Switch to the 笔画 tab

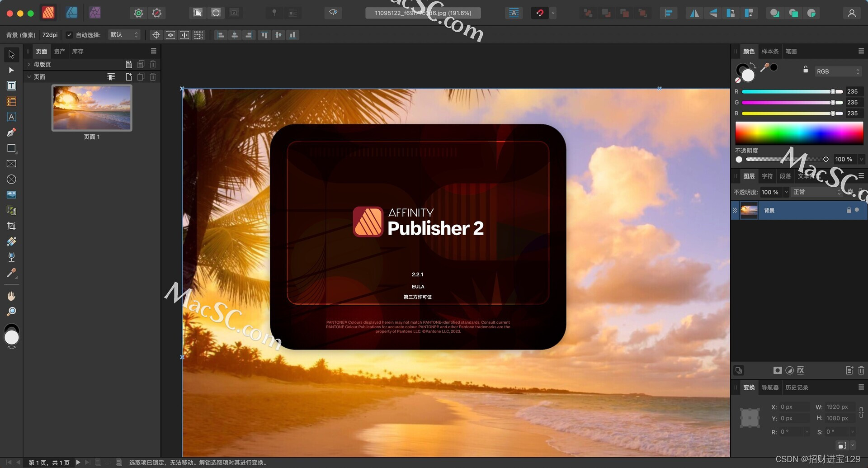pyautogui.click(x=791, y=52)
